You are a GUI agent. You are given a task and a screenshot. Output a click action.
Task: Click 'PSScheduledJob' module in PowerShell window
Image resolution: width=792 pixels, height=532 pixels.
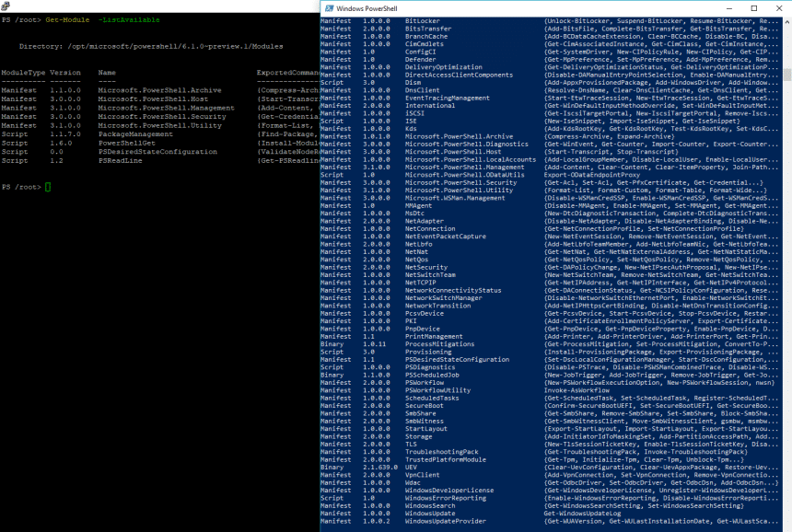click(432, 375)
